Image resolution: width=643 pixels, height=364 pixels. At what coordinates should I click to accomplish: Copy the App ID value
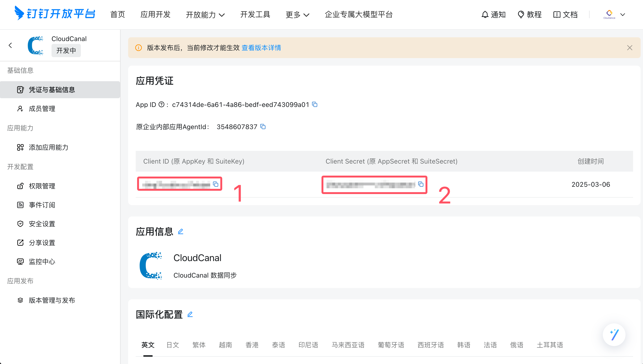coord(315,105)
